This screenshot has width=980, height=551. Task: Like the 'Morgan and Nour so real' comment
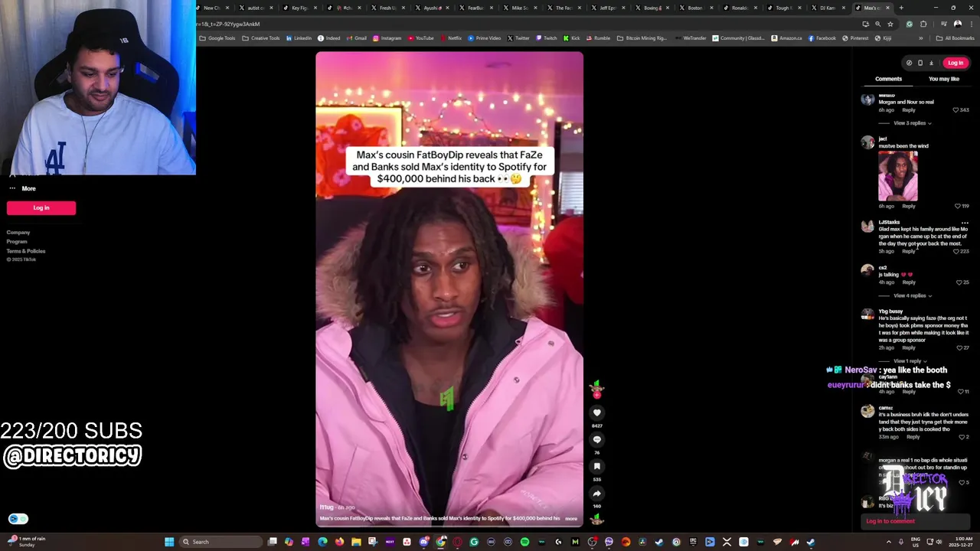[x=955, y=110]
